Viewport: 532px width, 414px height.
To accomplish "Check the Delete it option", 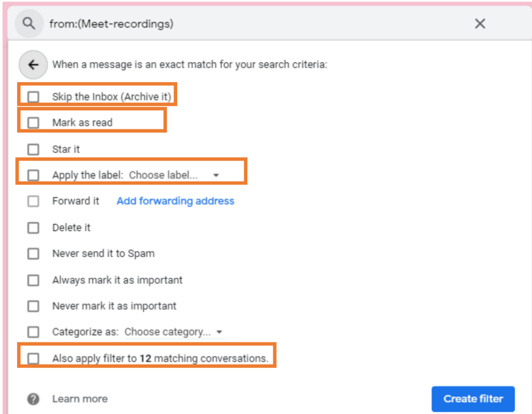I will pyautogui.click(x=33, y=228).
